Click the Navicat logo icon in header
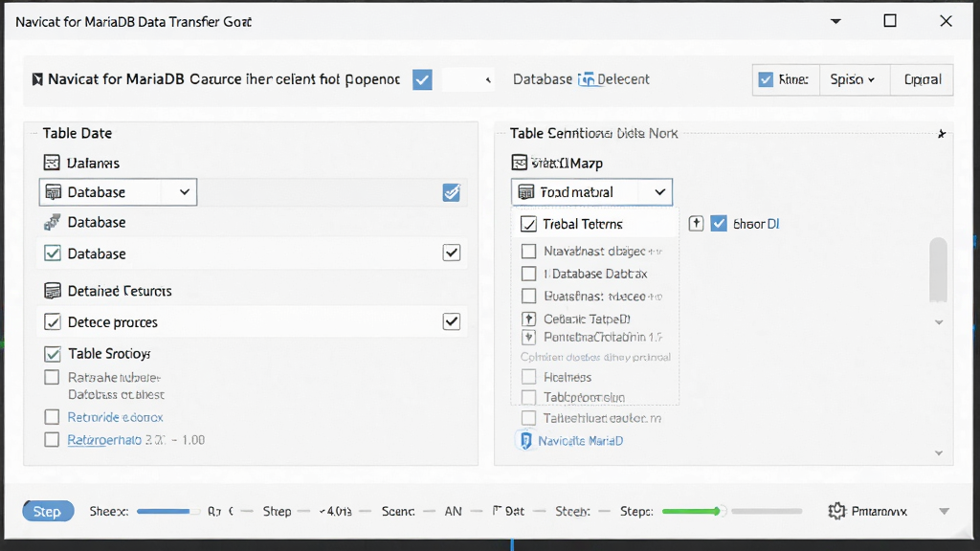980x551 pixels. click(37, 79)
